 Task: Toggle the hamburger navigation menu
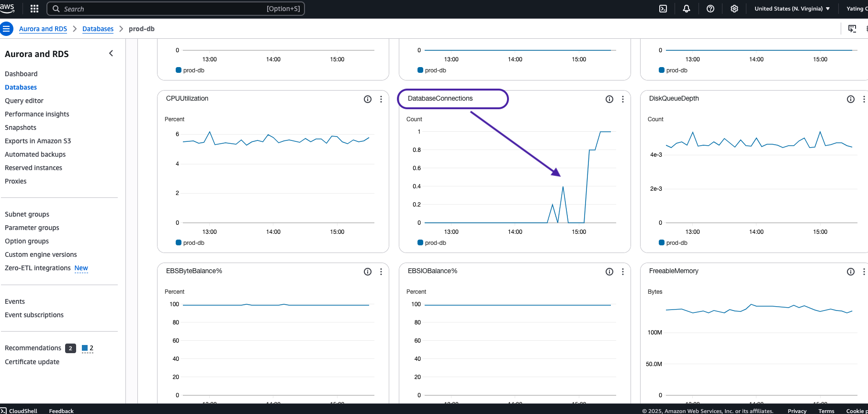(6, 29)
